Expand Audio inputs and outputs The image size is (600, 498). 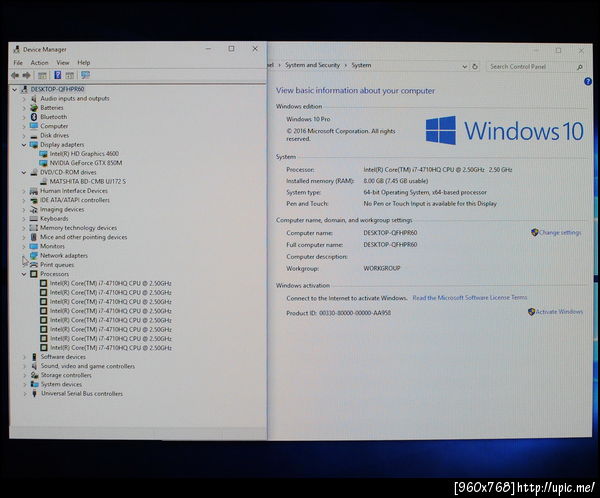(x=24, y=99)
